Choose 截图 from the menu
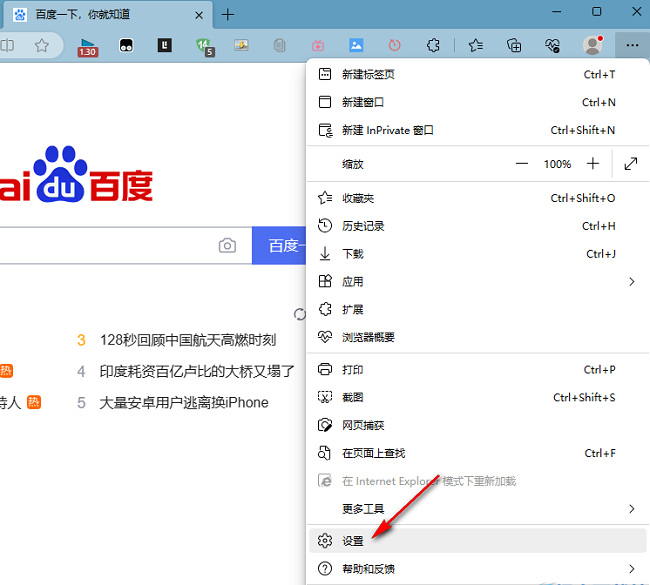This screenshot has height=585, width=650. [478, 397]
